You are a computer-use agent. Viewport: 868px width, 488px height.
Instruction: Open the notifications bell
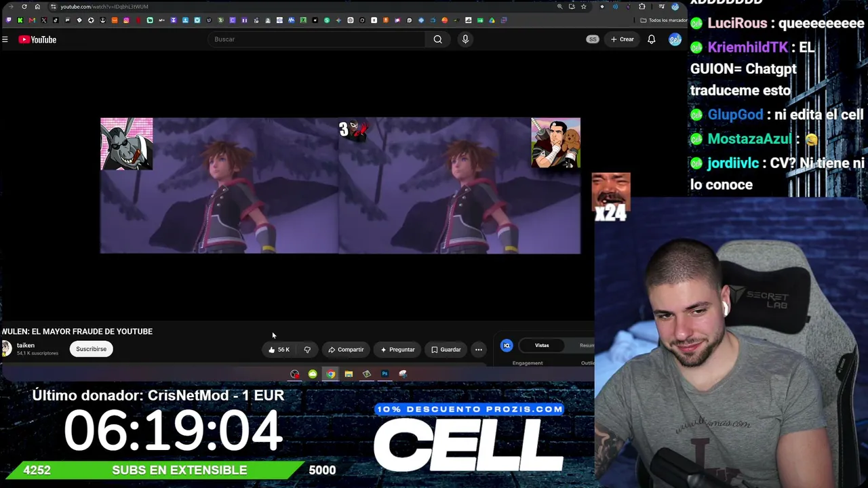pos(652,39)
